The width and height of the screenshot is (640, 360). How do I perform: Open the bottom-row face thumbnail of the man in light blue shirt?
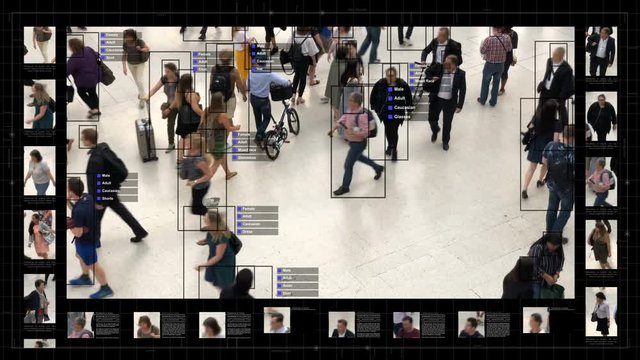tap(277, 320)
